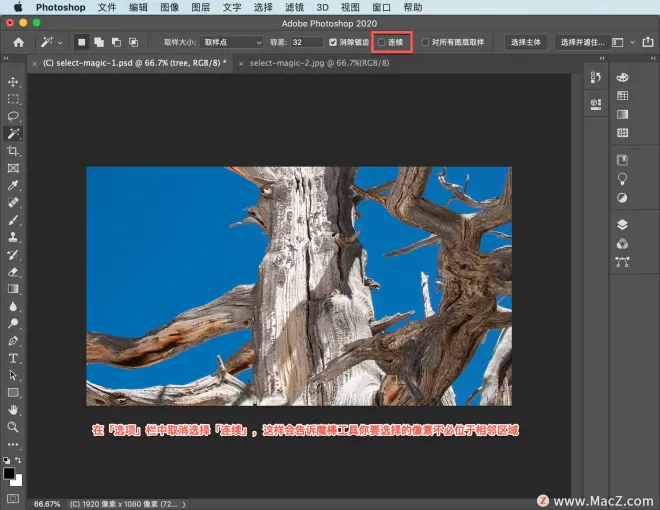Open the Channels panel icon
The width and height of the screenshot is (660, 510).
[x=622, y=244]
